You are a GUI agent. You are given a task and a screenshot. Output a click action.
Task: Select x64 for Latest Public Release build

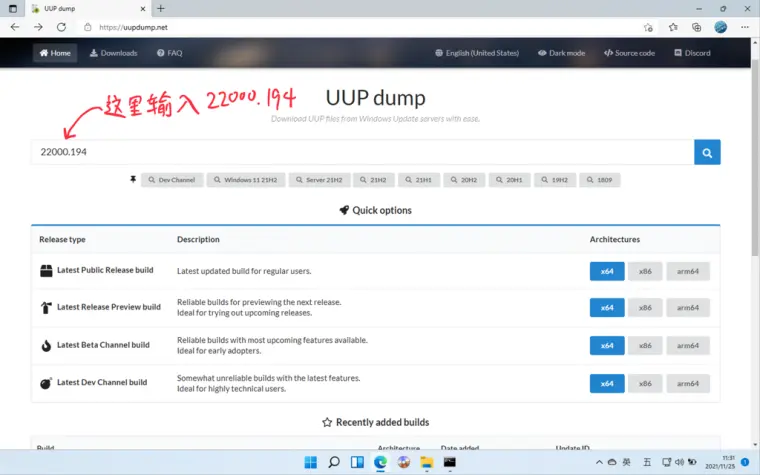[607, 271]
